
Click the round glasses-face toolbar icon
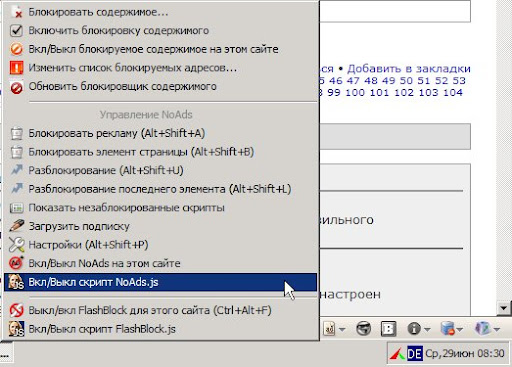363,329
